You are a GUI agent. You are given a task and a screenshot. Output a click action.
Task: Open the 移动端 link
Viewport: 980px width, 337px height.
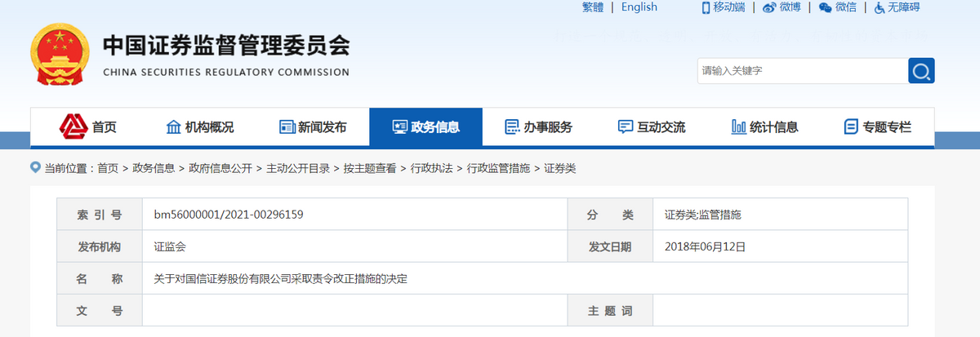coord(729,7)
